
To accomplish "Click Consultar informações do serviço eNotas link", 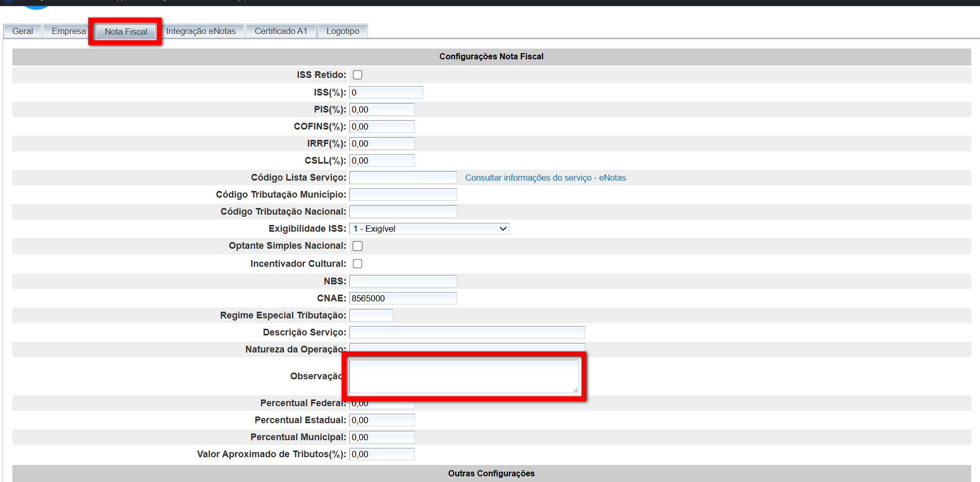I will coord(545,178).
